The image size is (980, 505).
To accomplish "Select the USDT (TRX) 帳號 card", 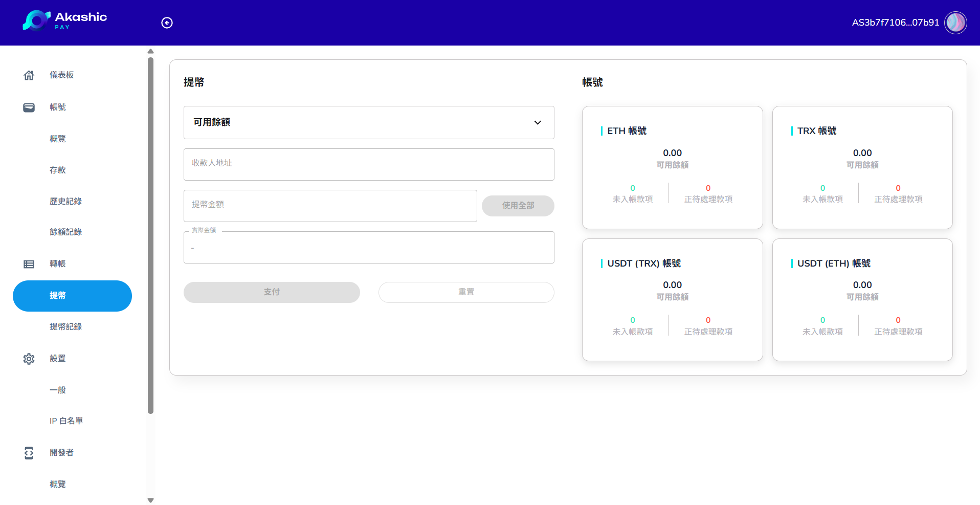I will point(672,299).
